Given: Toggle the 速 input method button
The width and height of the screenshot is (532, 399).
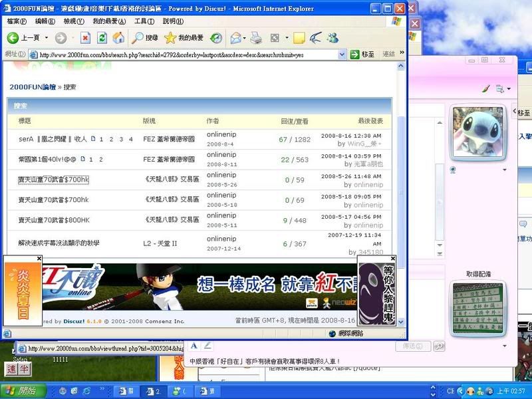Looking at the screenshot, I should pyautogui.click(x=11, y=369).
